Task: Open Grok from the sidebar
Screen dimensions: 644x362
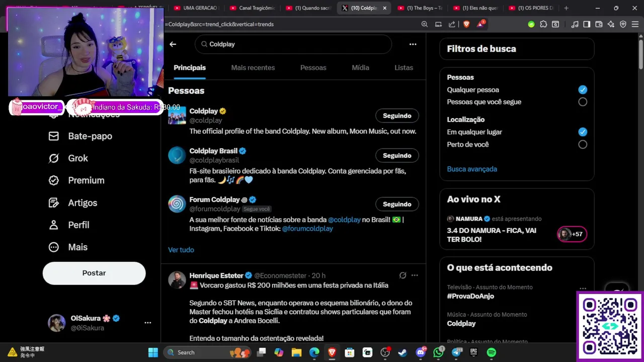Action: (x=68, y=158)
